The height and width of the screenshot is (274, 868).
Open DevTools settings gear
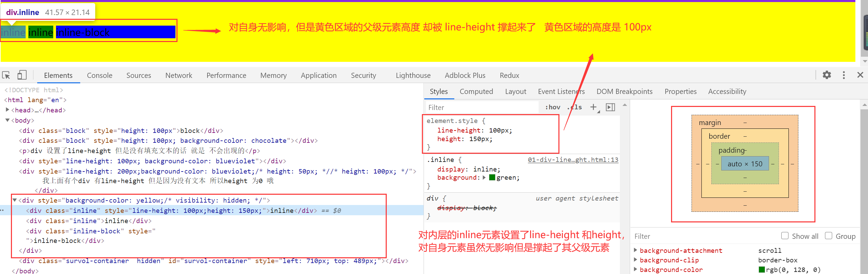click(826, 75)
